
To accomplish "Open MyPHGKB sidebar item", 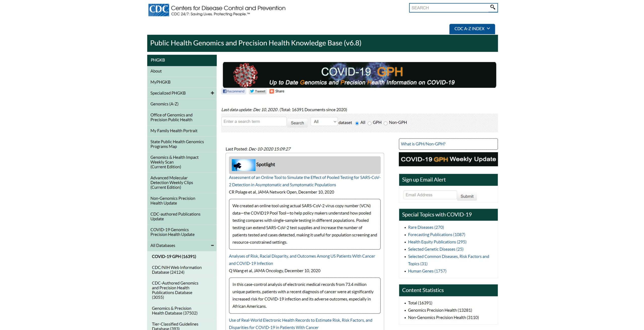I will [182, 82].
